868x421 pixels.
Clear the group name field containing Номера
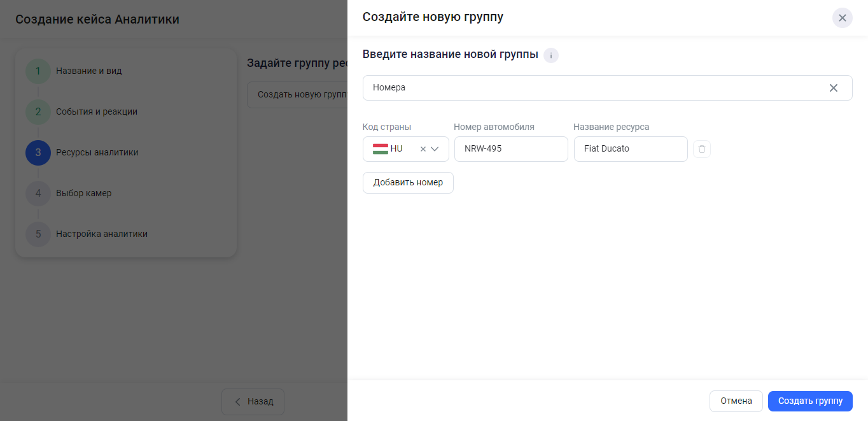tap(833, 88)
